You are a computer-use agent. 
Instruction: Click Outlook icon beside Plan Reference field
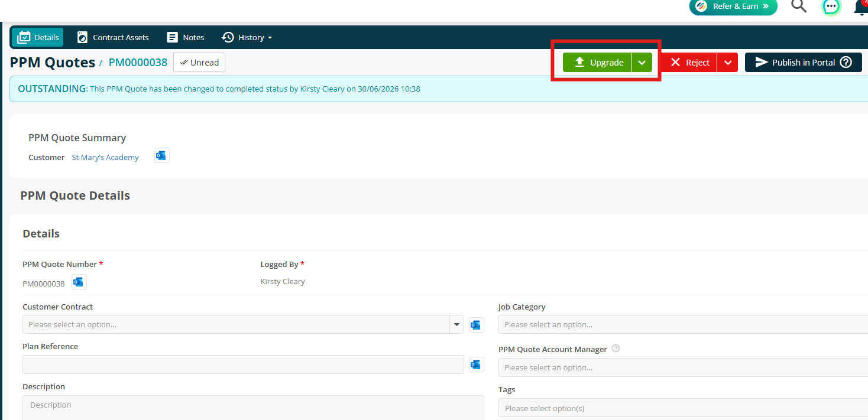pyautogui.click(x=476, y=364)
